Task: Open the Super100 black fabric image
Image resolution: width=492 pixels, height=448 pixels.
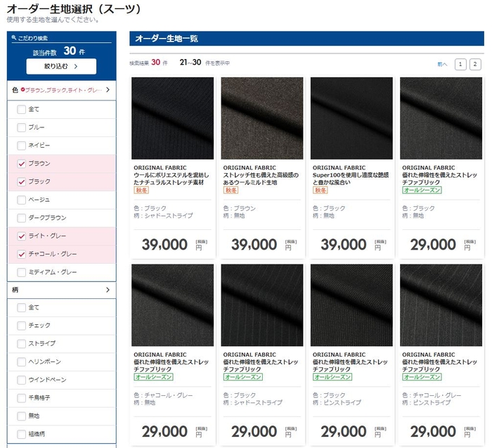Action: tap(351, 117)
